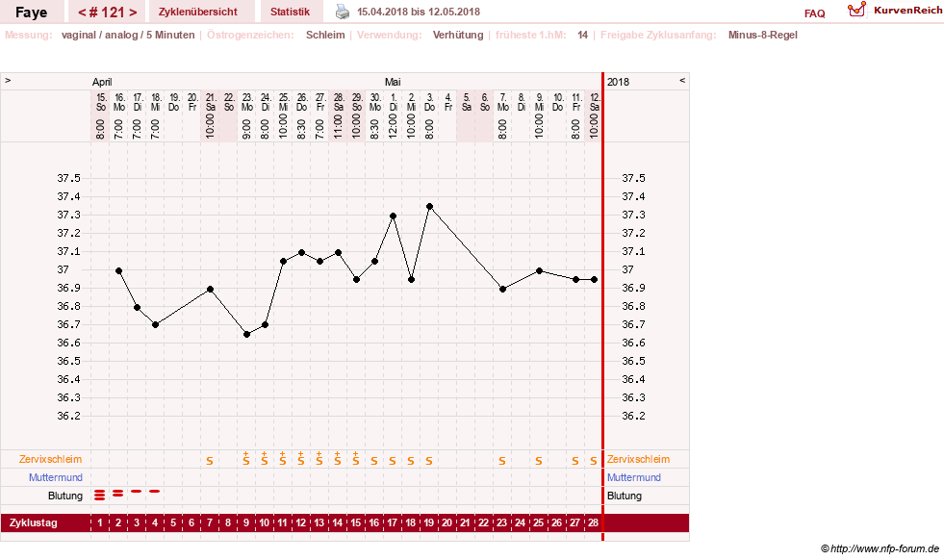944x560 pixels.
Task: Select date range text 15.04.2018 bis 12.05.2018
Action: (x=419, y=13)
